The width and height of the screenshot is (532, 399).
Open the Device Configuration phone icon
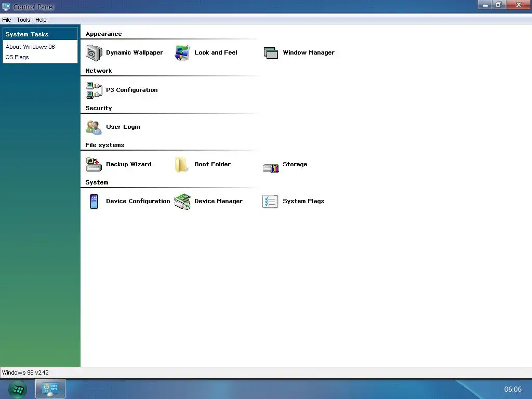click(94, 202)
